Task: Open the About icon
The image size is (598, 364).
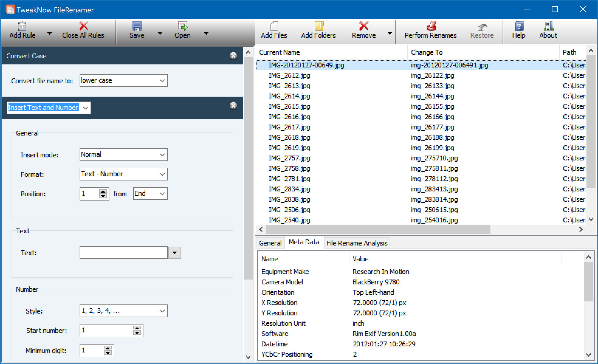Action: pos(548,26)
